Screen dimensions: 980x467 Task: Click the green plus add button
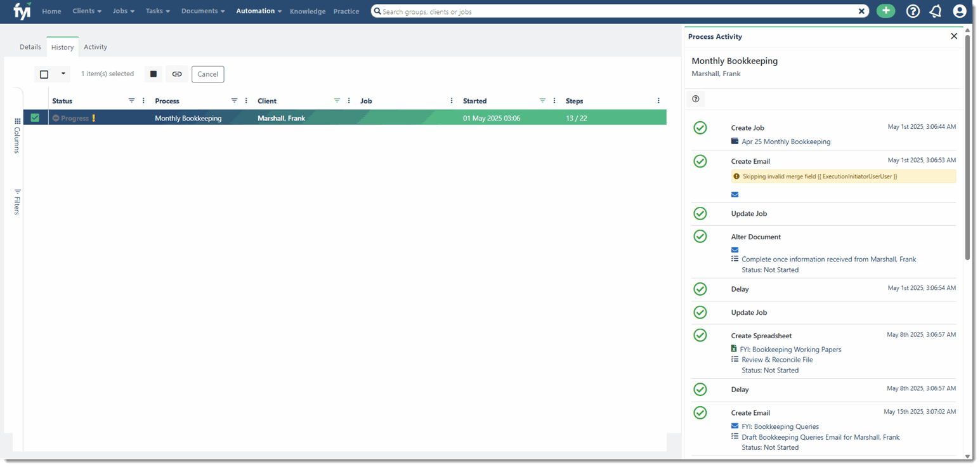885,11
